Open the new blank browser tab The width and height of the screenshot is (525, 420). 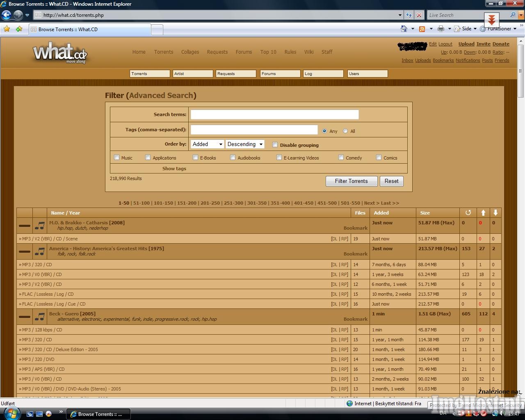(157, 30)
